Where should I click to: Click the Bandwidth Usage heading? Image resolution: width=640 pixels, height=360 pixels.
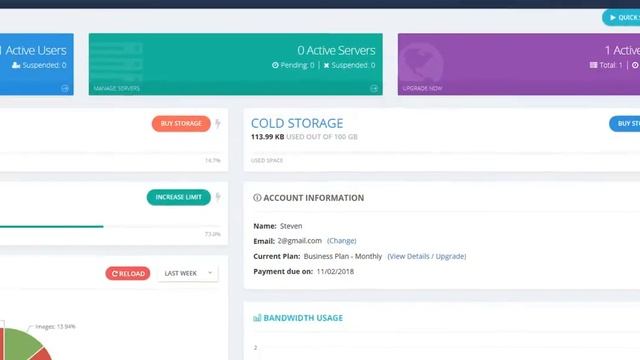tap(303, 318)
